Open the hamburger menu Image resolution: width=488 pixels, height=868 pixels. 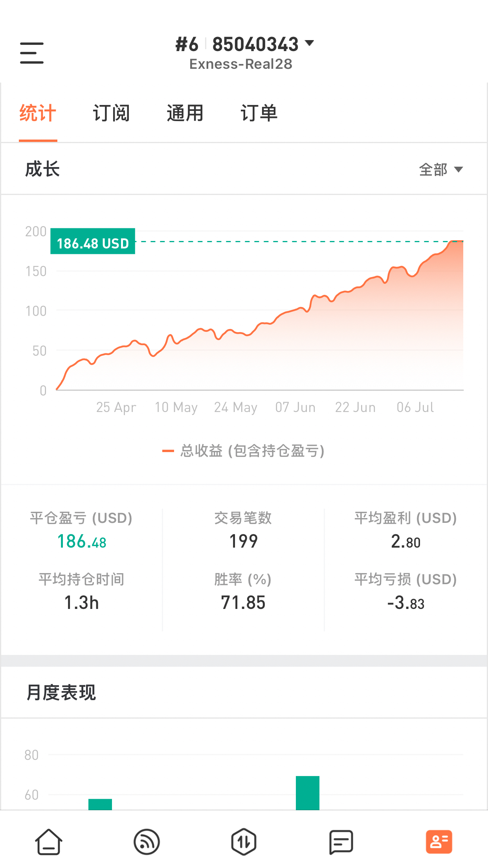coord(32,53)
